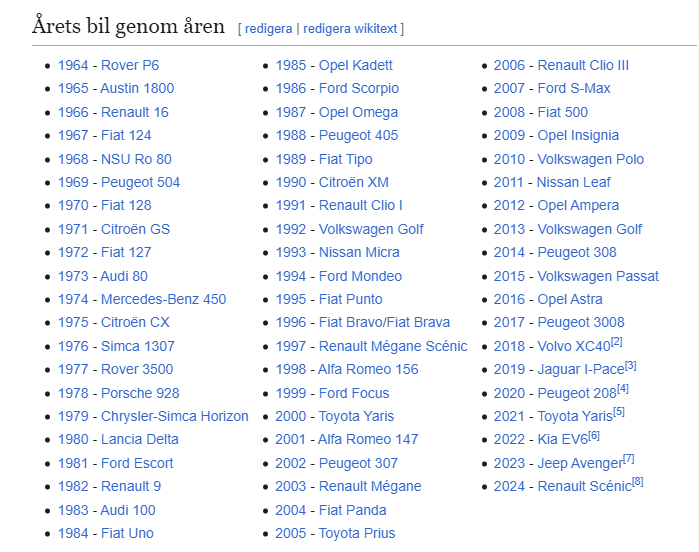Viewport: 699px width, 552px height.
Task: Click 2004 - Fiat Panda
Action: [x=331, y=510]
